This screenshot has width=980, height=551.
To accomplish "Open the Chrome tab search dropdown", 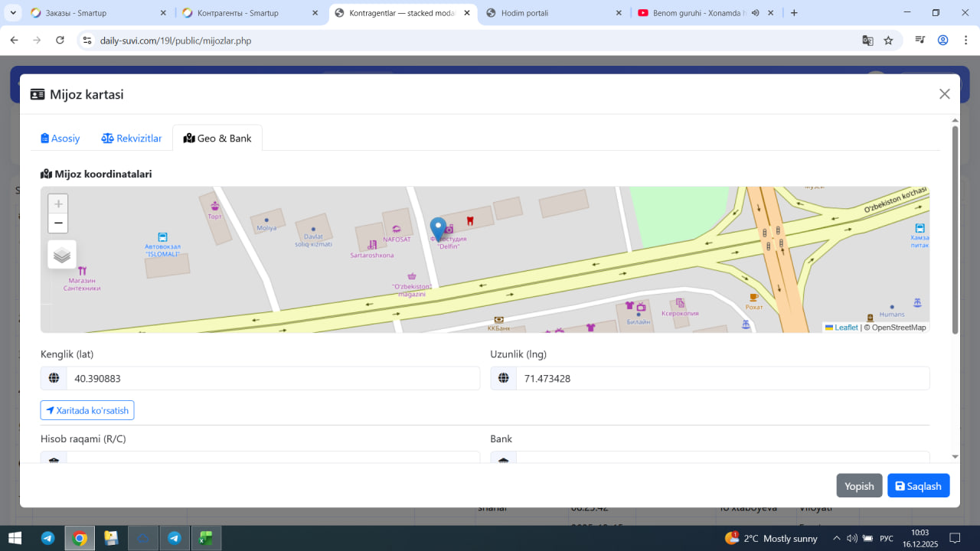I will point(13,13).
